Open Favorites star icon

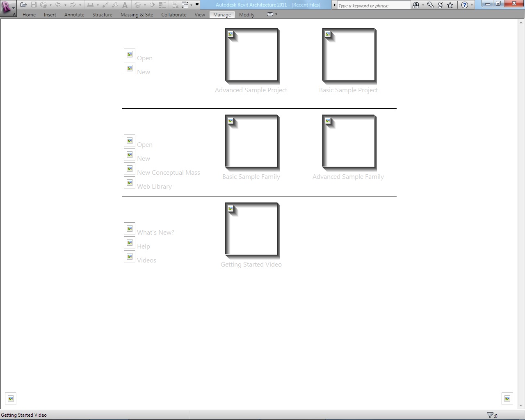coord(450,5)
